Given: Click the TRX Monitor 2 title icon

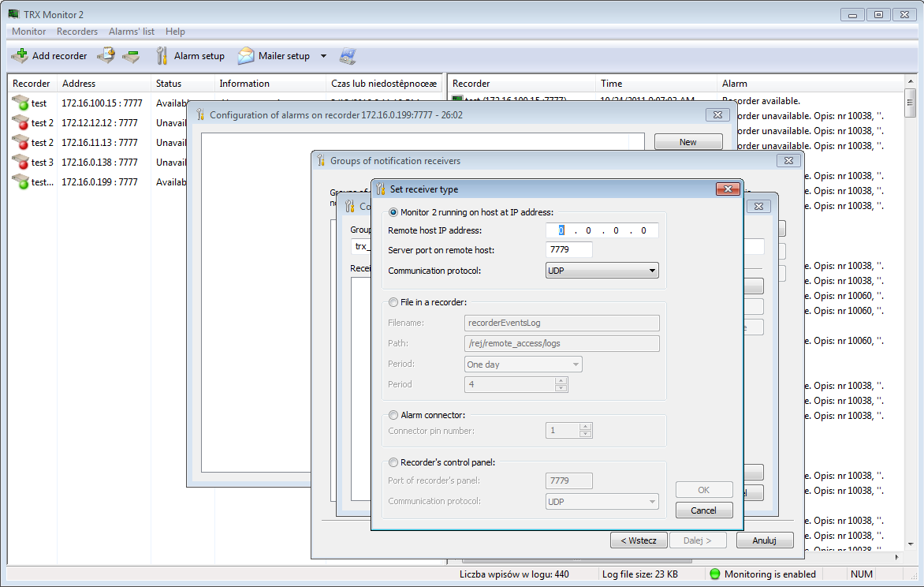Looking at the screenshot, I should coord(13,13).
